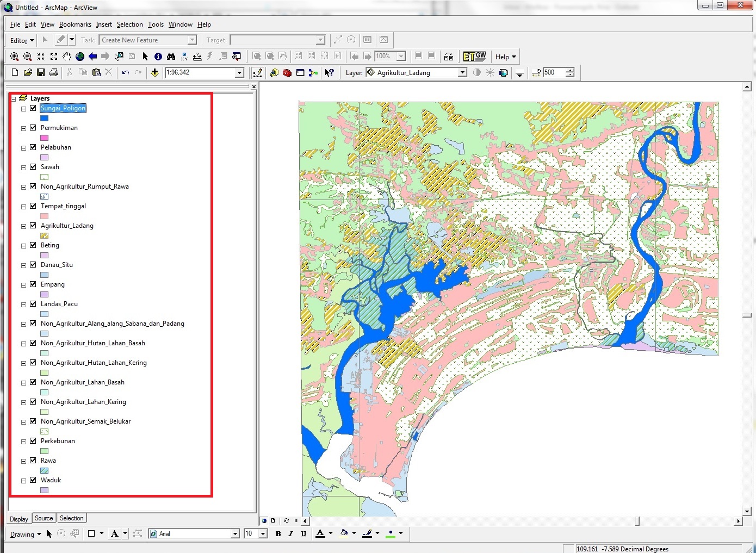
Task: Expand the Layer selection dropdown for Agrikultur_Ladang
Action: 462,73
